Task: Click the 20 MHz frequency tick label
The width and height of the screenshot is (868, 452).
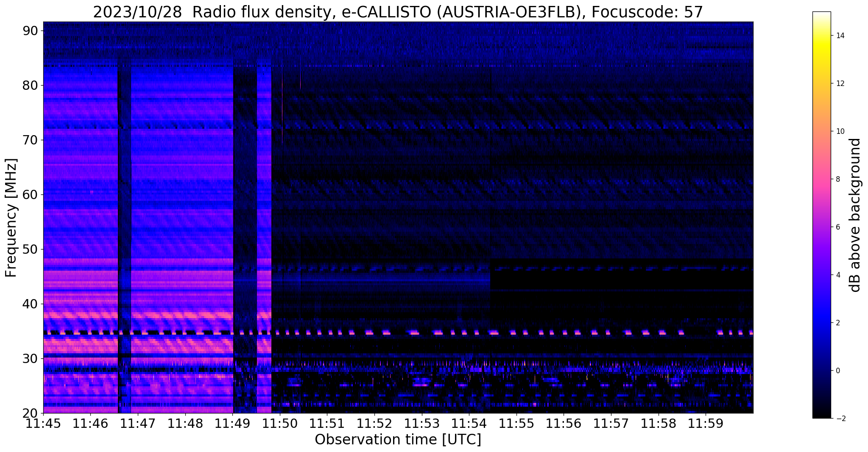Action: click(x=30, y=413)
